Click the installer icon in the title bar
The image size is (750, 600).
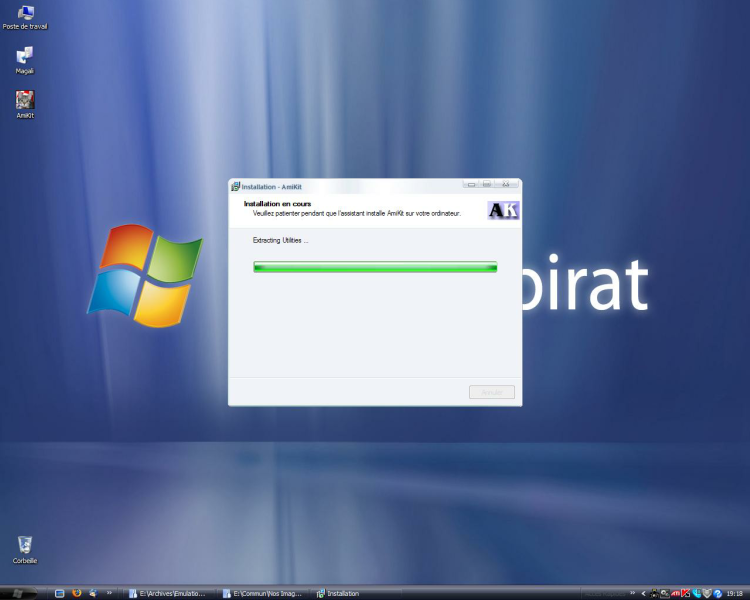(x=235, y=187)
